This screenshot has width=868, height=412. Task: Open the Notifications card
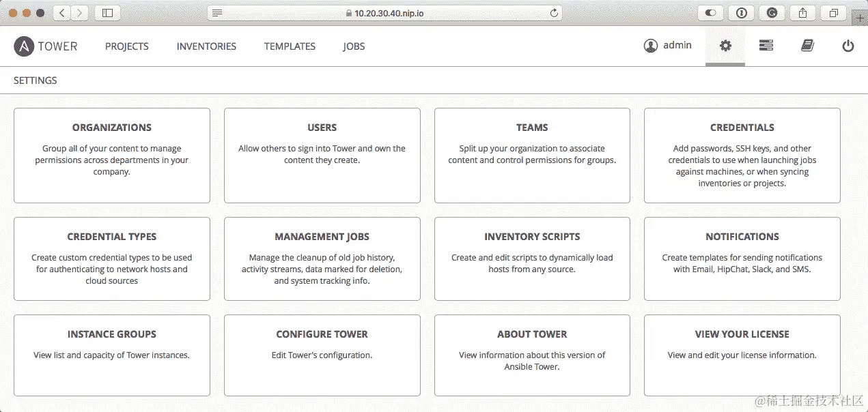tap(742, 259)
